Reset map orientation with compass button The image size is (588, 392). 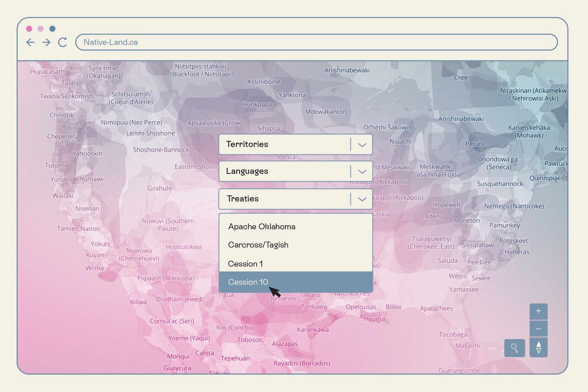tap(538, 348)
